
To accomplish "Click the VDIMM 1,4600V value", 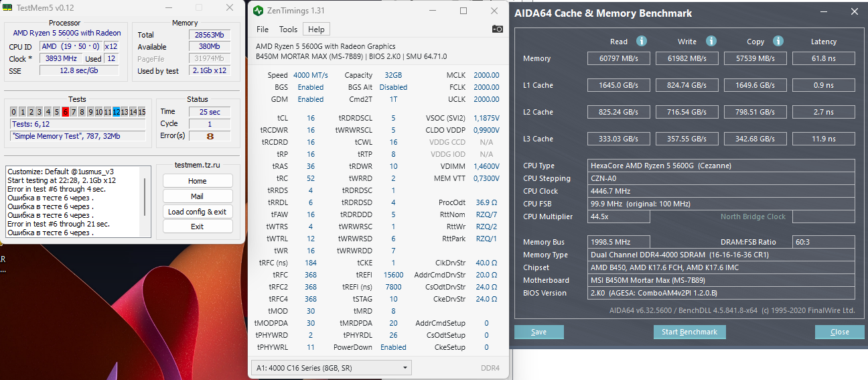I will [486, 166].
